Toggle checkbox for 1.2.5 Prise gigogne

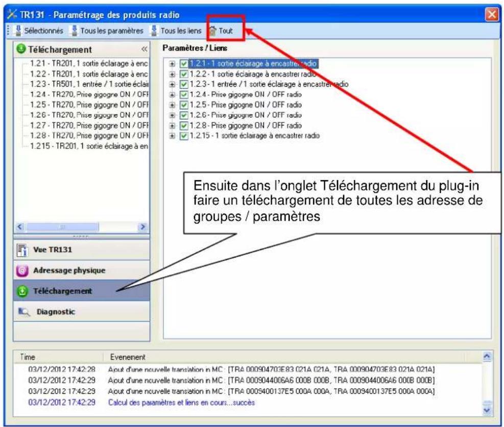183,105
